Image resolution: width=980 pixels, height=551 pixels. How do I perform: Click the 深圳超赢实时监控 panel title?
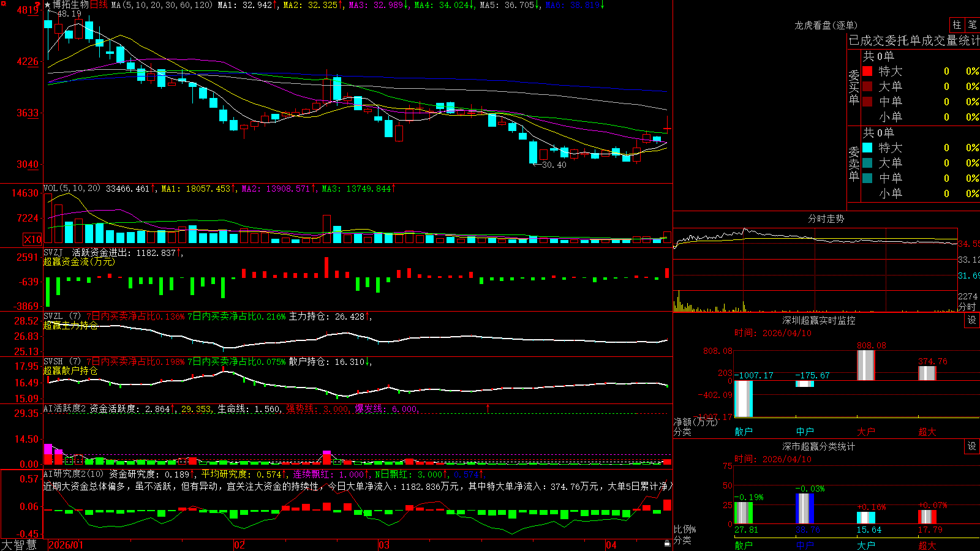click(x=818, y=320)
